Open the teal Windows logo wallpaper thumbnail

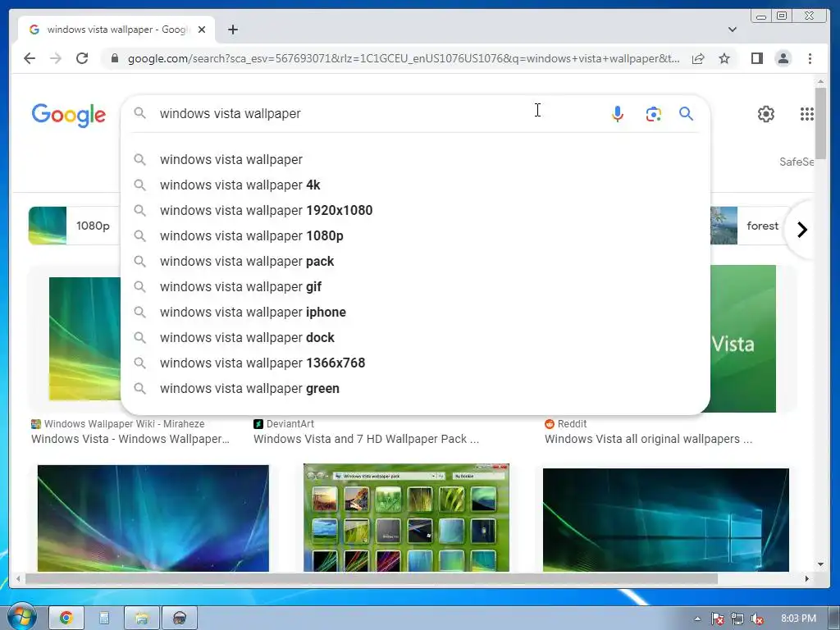[666, 519]
